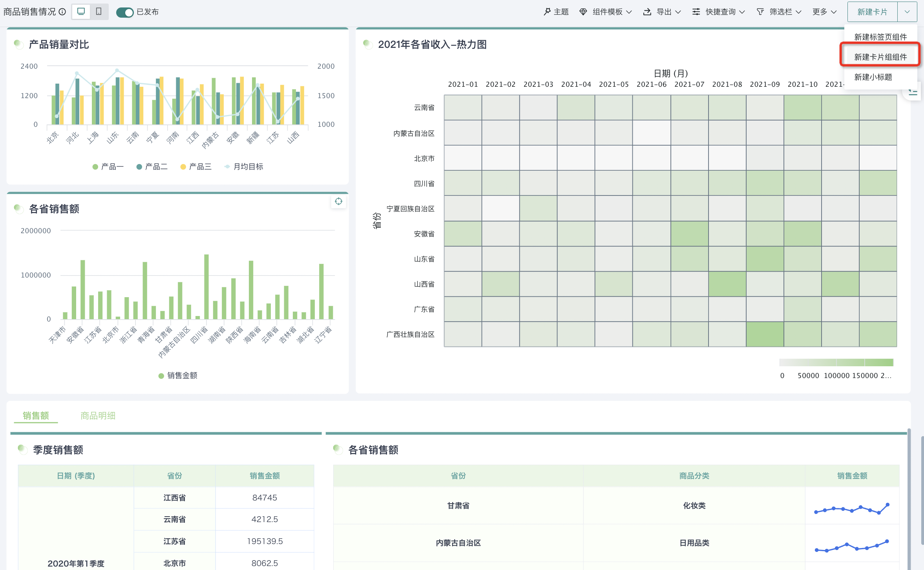Open the 主题 theme settings
The width and height of the screenshot is (924, 570).
(556, 12)
